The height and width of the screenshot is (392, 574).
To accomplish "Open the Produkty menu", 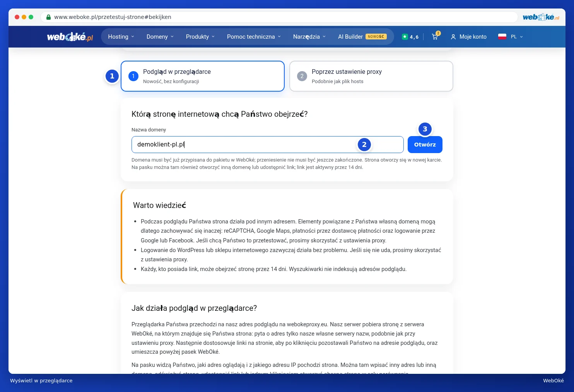I will [200, 37].
